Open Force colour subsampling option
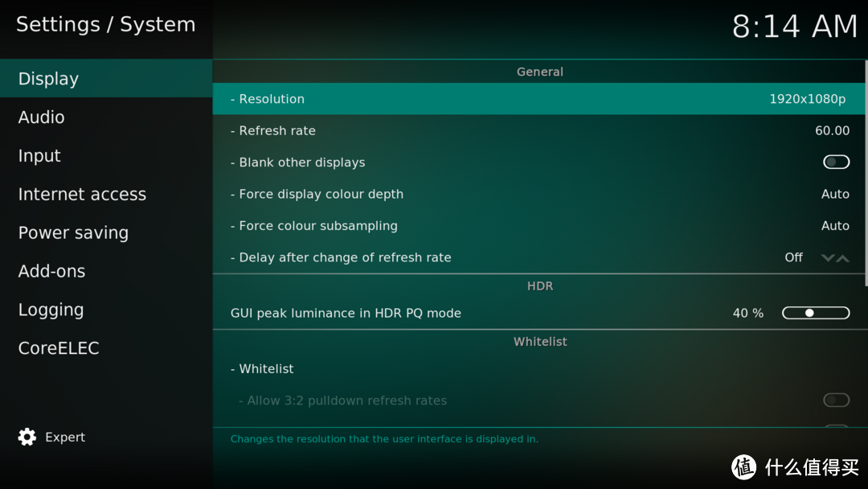The width and height of the screenshot is (868, 489). point(538,225)
